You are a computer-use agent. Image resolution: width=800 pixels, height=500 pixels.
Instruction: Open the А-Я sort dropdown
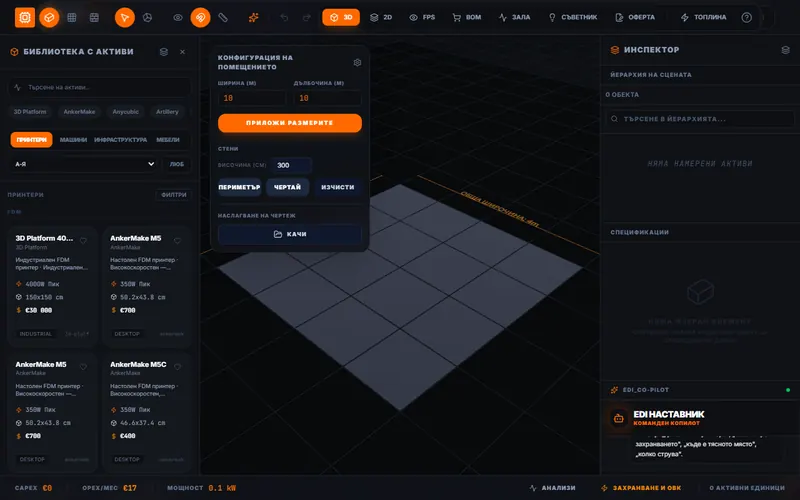pyautogui.click(x=85, y=164)
